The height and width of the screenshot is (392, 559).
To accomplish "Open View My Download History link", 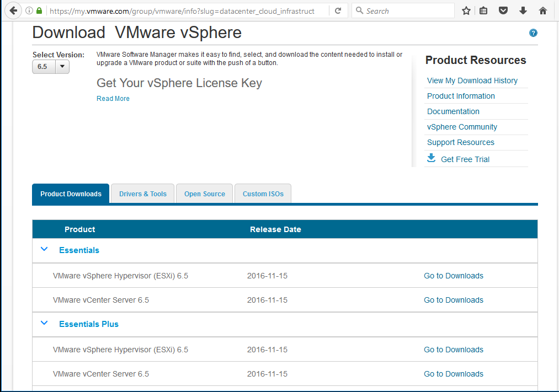I will click(472, 80).
